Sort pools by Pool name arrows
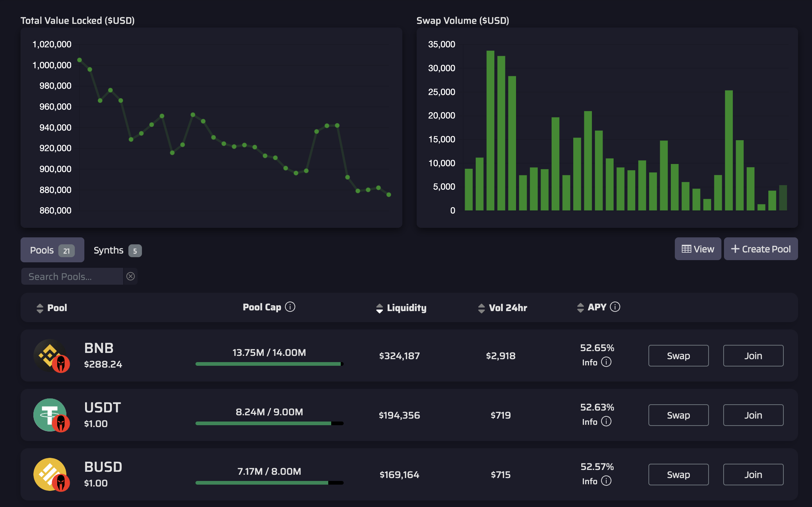The width and height of the screenshot is (812, 507). pyautogui.click(x=40, y=308)
